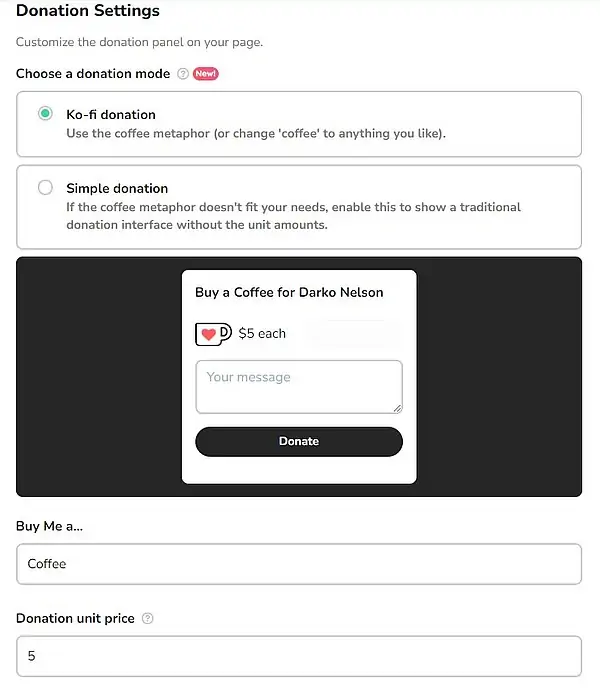Select the Ko-fi donation radio button
This screenshot has height=689, width=600.
click(x=45, y=114)
